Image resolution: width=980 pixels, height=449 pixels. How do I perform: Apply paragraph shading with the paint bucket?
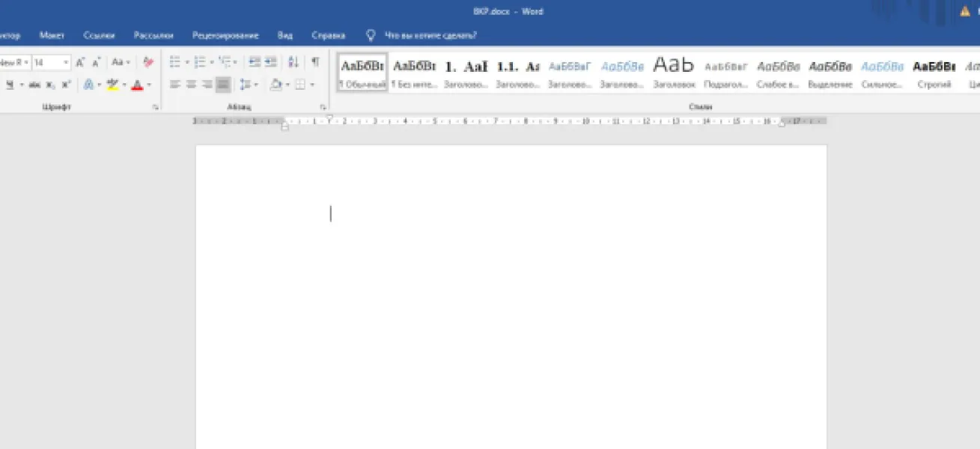(275, 85)
